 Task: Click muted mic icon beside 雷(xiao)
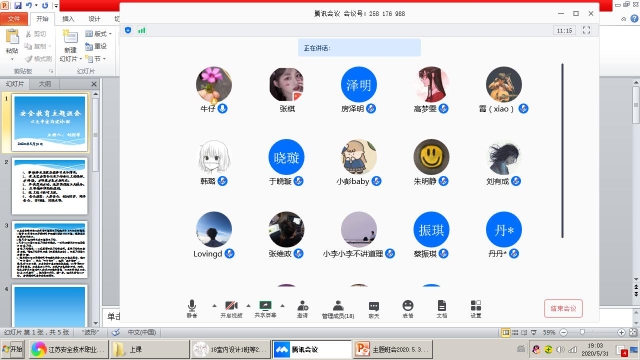tap(523, 109)
